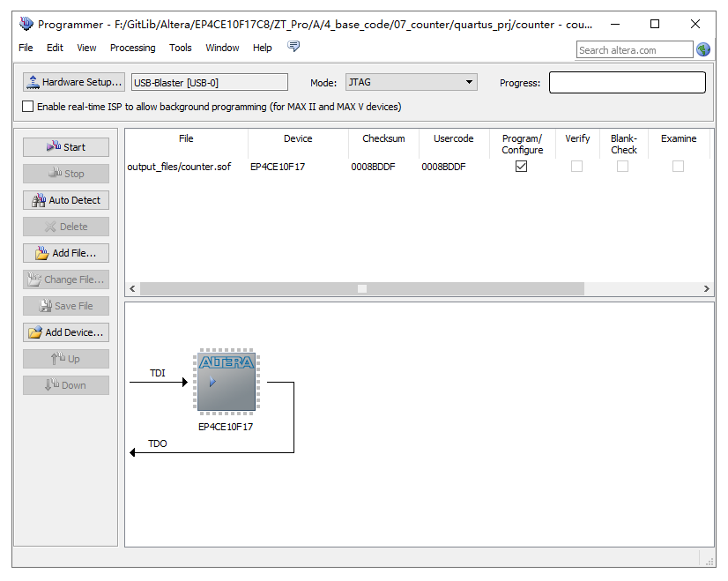Run Auto Detect for devices
The height and width of the screenshot is (581, 728).
coord(66,200)
